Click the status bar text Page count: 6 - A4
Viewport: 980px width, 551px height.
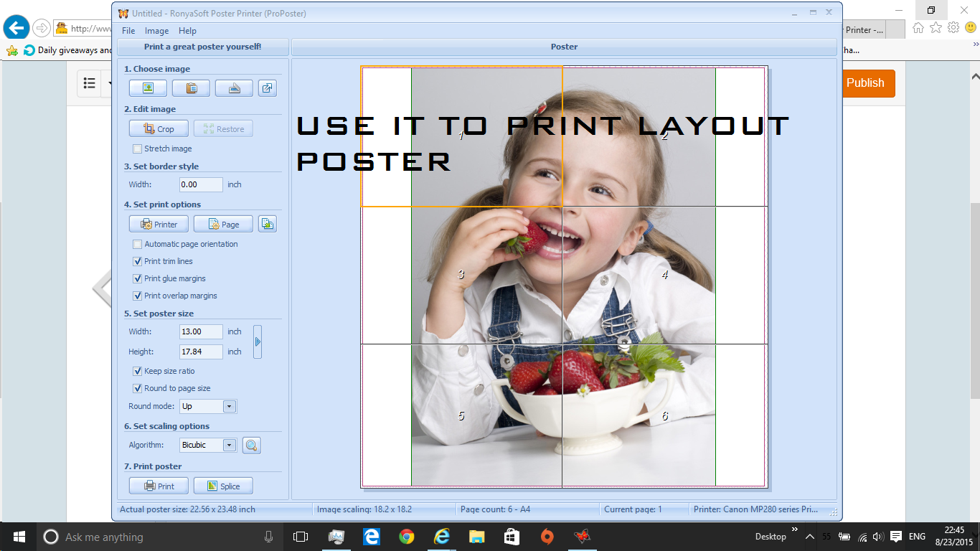[496, 509]
